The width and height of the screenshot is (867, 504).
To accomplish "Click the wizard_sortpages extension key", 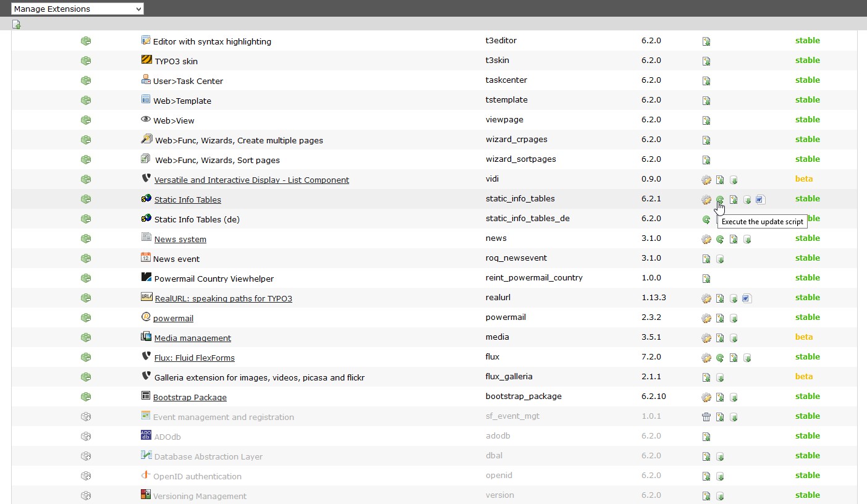I will coord(521,159).
